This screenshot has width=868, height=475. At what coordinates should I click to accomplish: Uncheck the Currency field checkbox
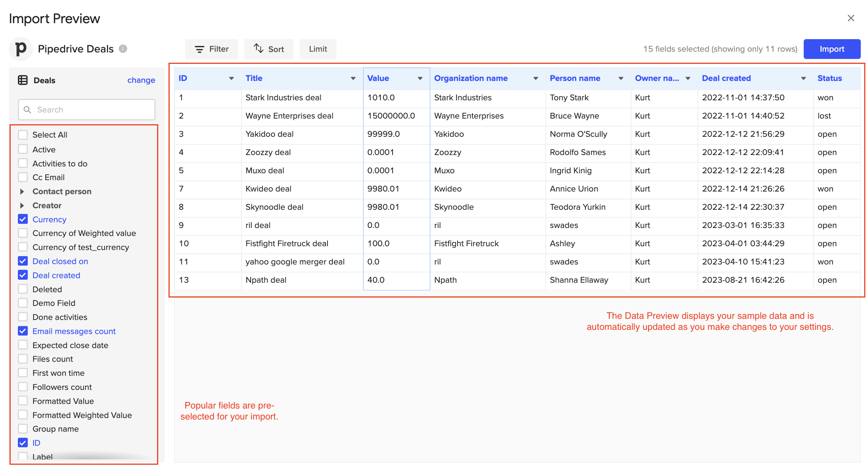point(23,219)
